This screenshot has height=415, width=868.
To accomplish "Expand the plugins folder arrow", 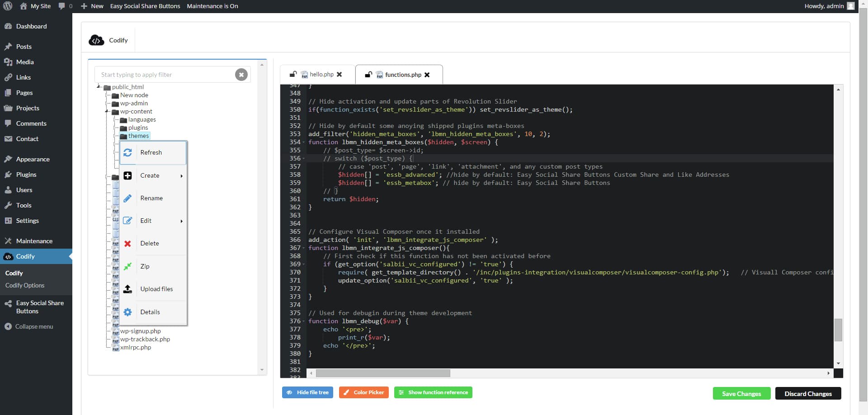I will click(116, 127).
